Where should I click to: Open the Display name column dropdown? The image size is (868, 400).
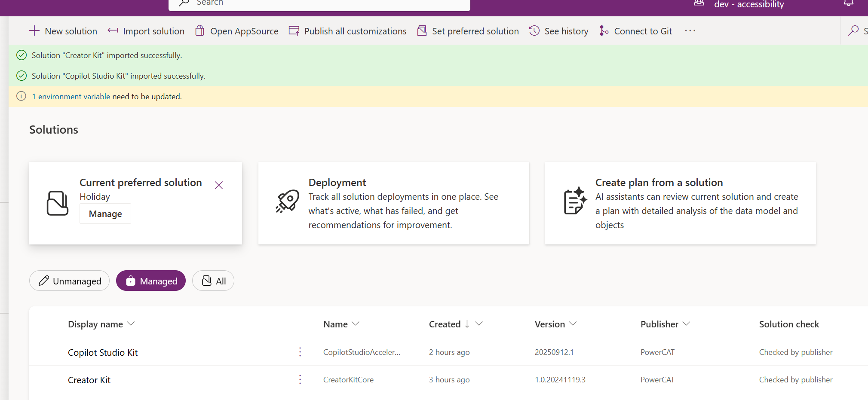point(131,324)
